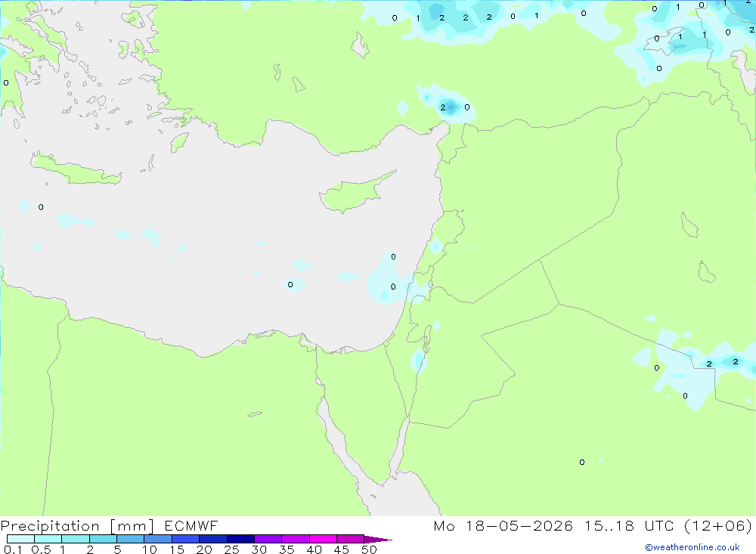The image size is (756, 554).
Task: Click the 30–35 mm legend color swatch
Action: pyautogui.click(x=268, y=539)
